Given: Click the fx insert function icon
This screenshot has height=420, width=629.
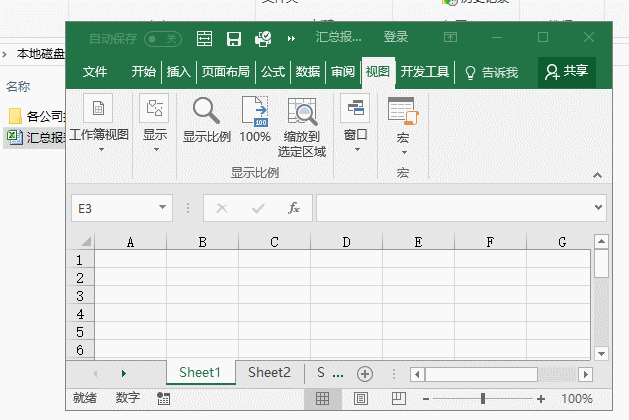Looking at the screenshot, I should (294, 208).
